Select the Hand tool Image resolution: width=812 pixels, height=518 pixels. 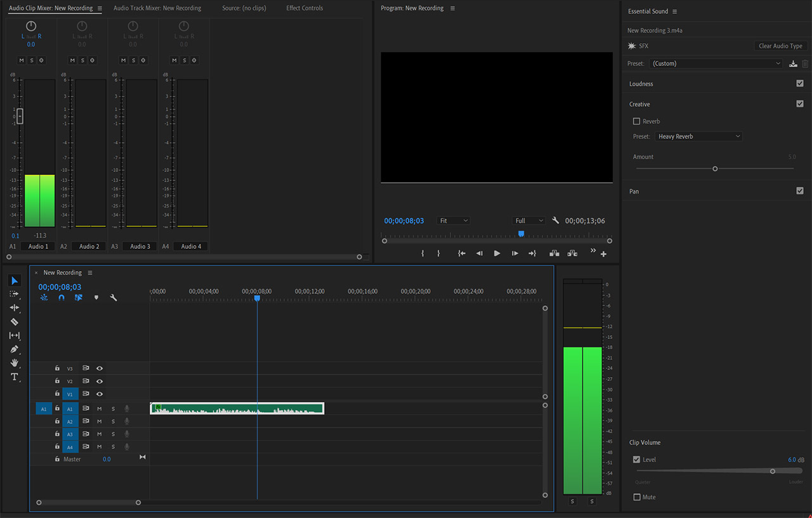[15, 363]
